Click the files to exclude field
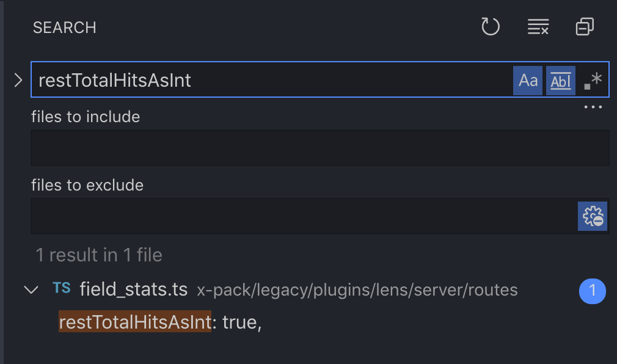 coord(302,216)
